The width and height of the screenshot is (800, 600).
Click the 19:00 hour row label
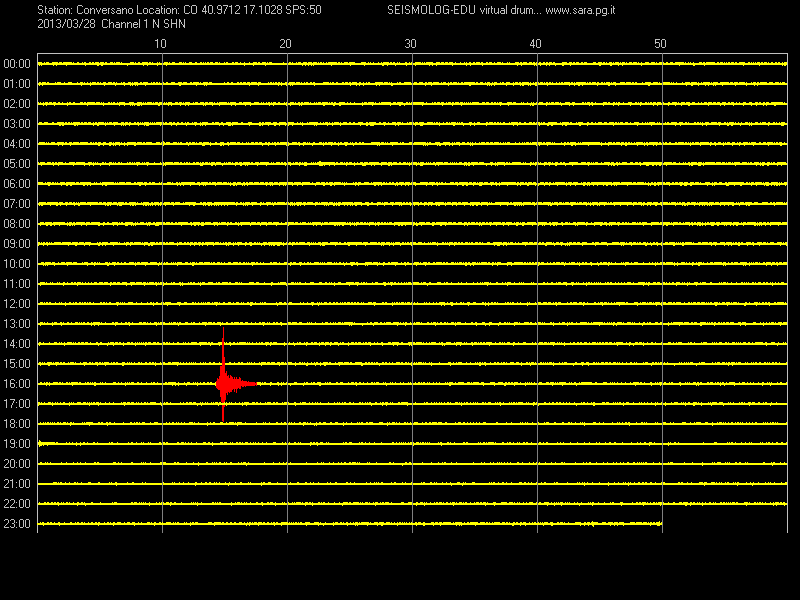click(x=17, y=444)
